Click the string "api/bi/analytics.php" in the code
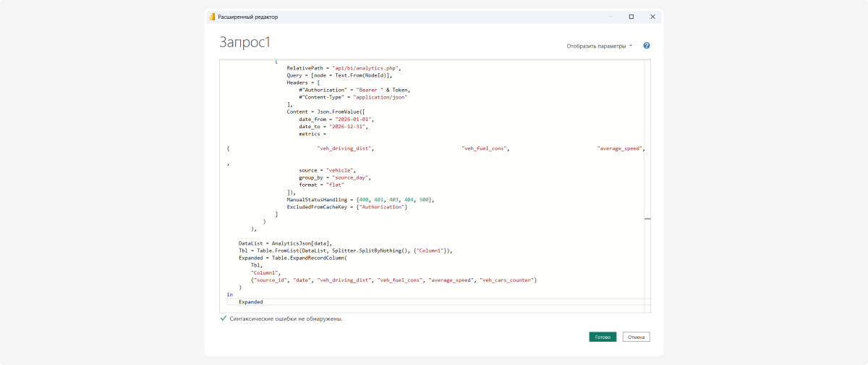868x365 pixels. (365, 67)
